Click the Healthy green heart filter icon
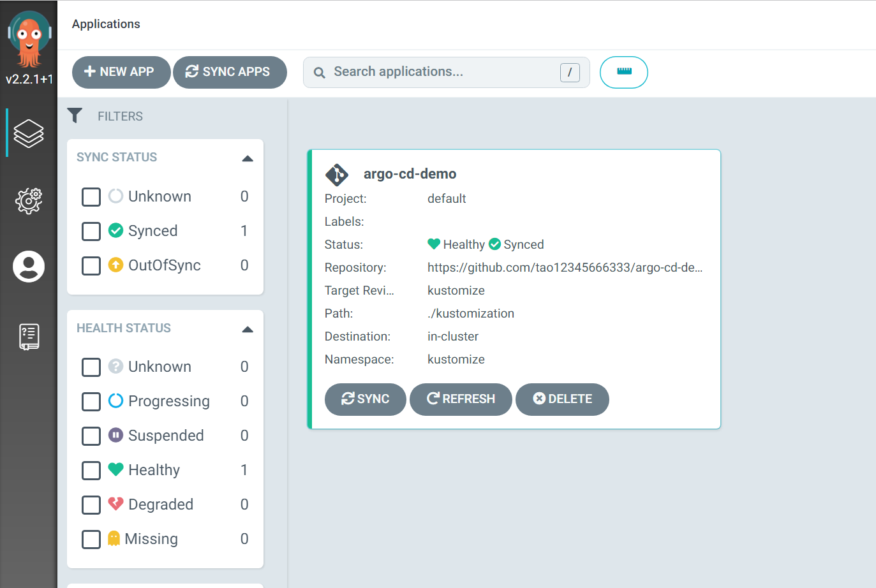The height and width of the screenshot is (588, 876). tap(115, 469)
